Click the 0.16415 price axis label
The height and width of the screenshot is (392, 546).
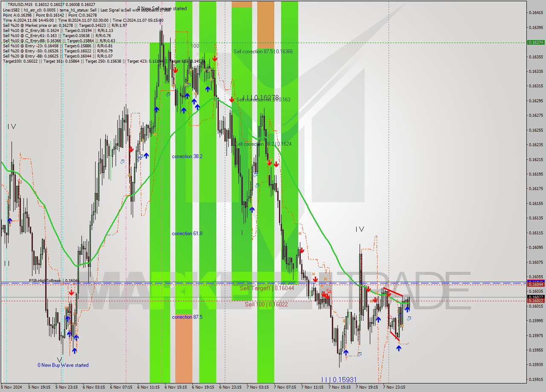(536, 13)
